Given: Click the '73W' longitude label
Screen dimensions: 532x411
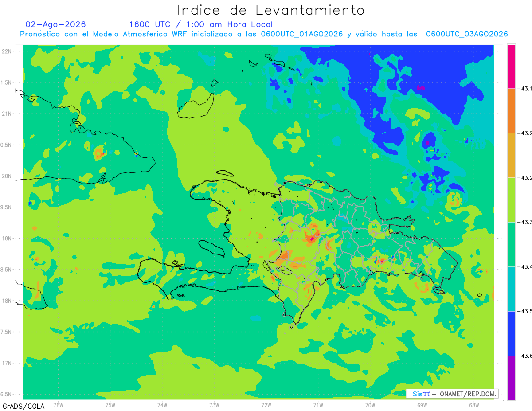Looking at the screenshot, I should pyautogui.click(x=214, y=405).
